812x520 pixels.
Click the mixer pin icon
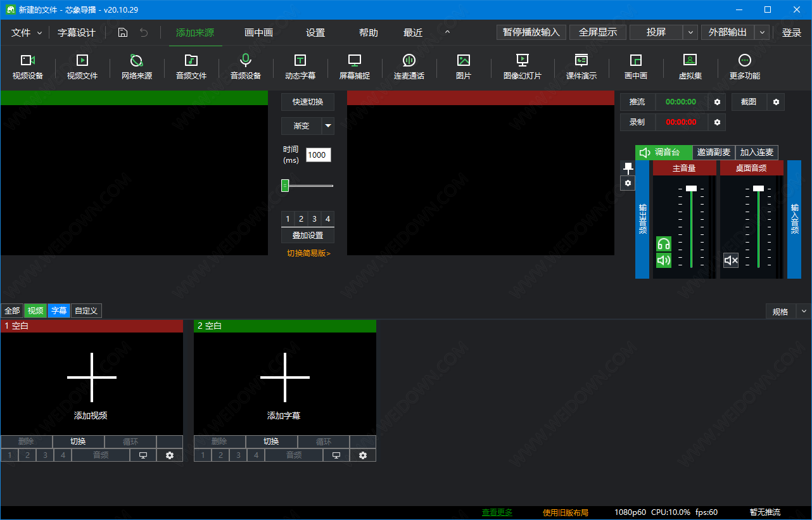tap(628, 168)
